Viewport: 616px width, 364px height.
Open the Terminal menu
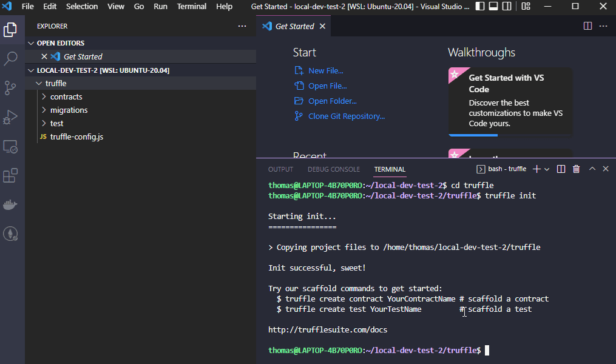point(191,6)
